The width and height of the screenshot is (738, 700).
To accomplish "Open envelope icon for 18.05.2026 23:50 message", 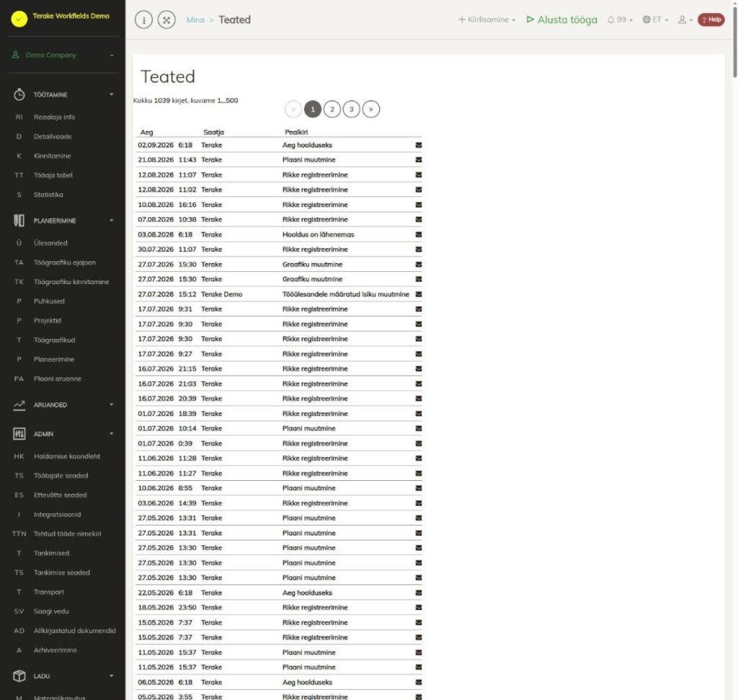I will (x=419, y=607).
